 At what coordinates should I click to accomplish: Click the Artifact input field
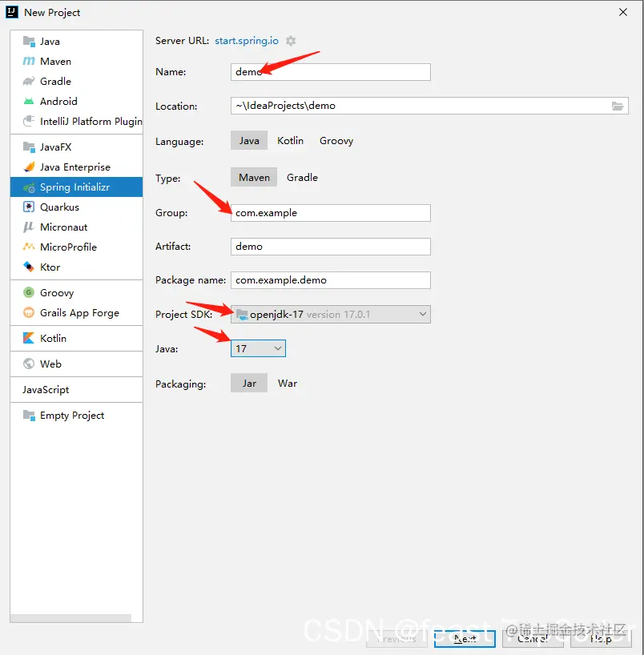pyautogui.click(x=331, y=247)
